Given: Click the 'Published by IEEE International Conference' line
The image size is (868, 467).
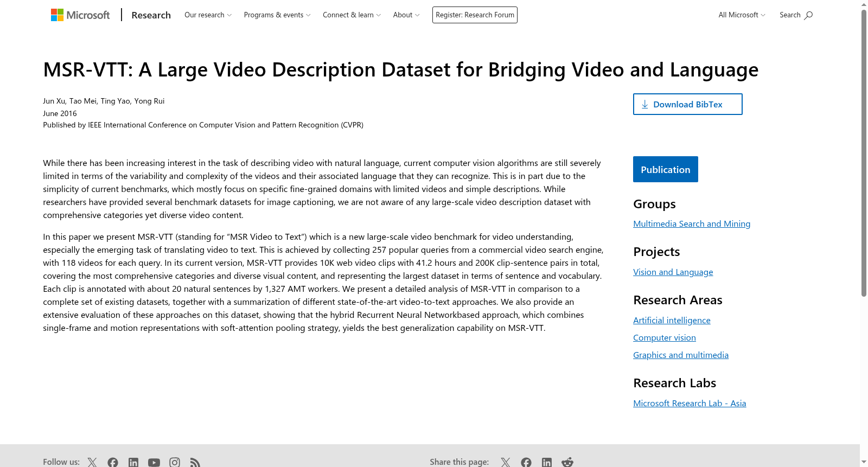Looking at the screenshot, I should tap(203, 125).
